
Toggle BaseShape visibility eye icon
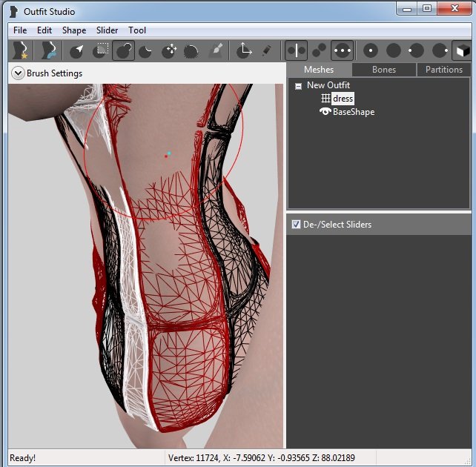pos(325,112)
